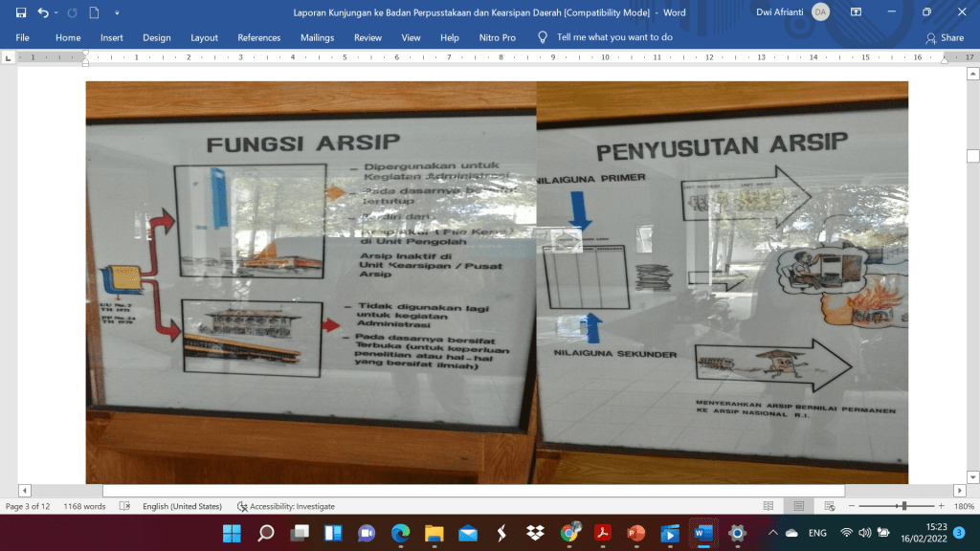Click the zoom out minus button

(851, 506)
